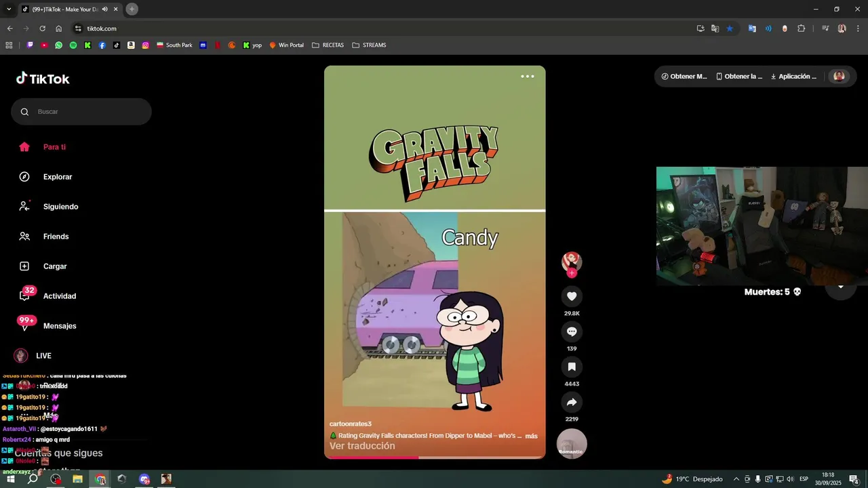This screenshot has height=488, width=868.
Task: Open the comments bubble showing 139
Action: pyautogui.click(x=572, y=331)
